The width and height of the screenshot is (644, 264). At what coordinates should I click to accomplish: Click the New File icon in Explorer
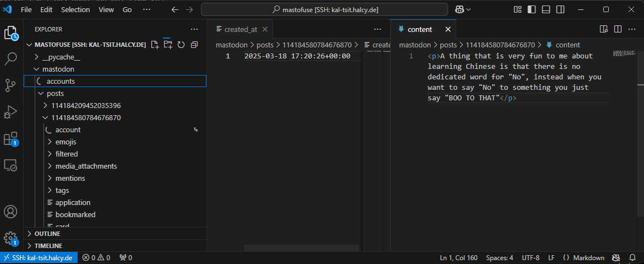155,45
